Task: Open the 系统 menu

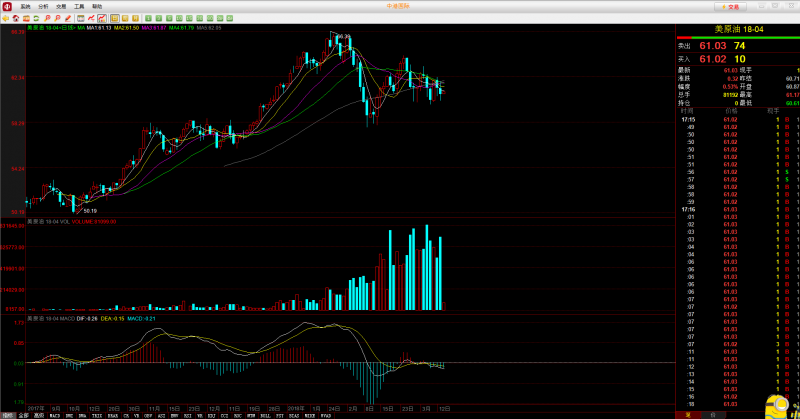Action: tap(26, 7)
